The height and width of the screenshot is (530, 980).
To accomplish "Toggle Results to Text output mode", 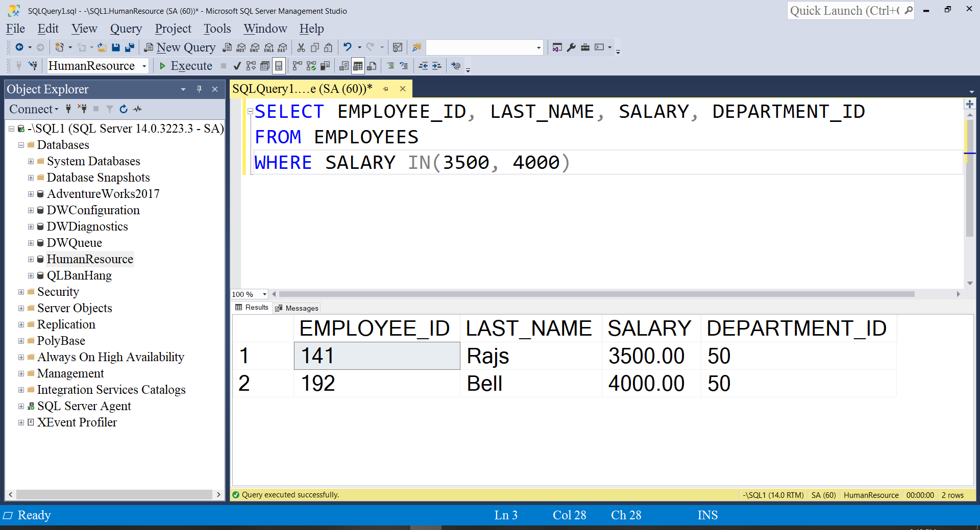I will click(x=344, y=66).
